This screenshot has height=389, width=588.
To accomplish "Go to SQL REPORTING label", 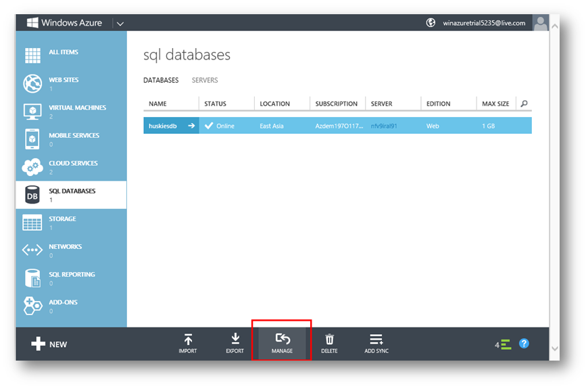I will click(72, 274).
